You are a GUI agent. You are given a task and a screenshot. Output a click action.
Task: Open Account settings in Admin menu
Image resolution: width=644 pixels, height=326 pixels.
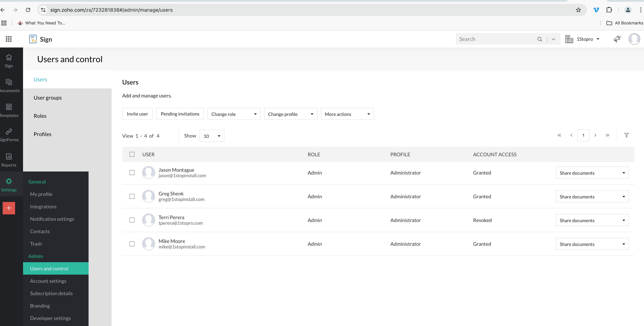(x=48, y=281)
